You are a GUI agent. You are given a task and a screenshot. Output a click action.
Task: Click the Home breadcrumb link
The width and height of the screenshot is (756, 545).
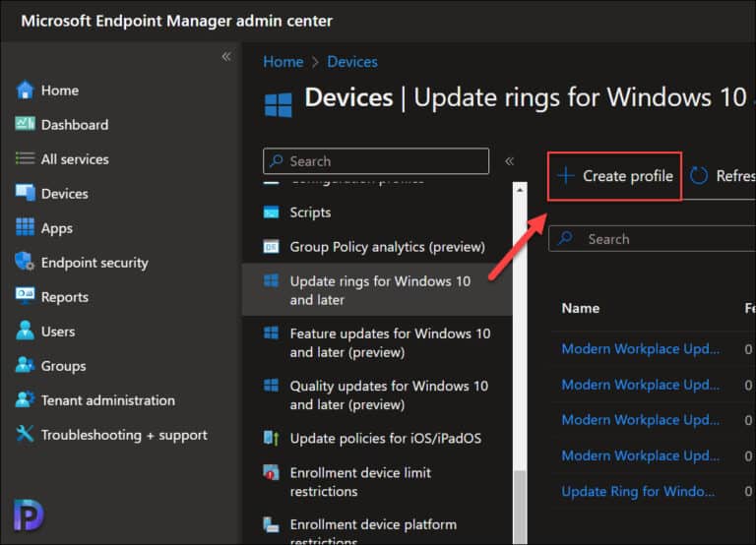[x=283, y=62]
